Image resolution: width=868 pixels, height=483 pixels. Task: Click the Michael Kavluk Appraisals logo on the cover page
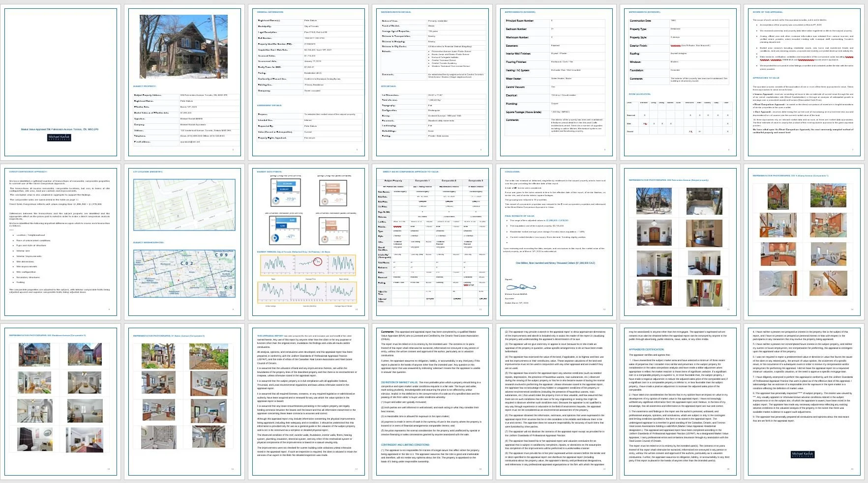60,138
